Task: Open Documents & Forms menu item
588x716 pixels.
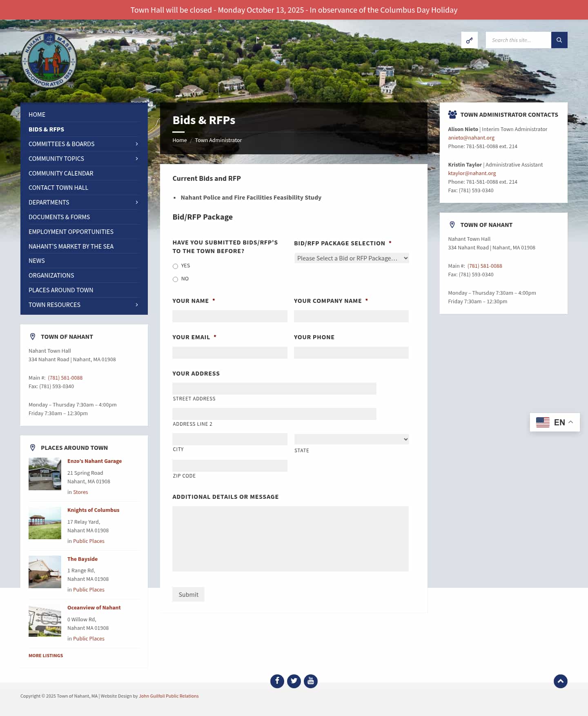Action: 59,217
